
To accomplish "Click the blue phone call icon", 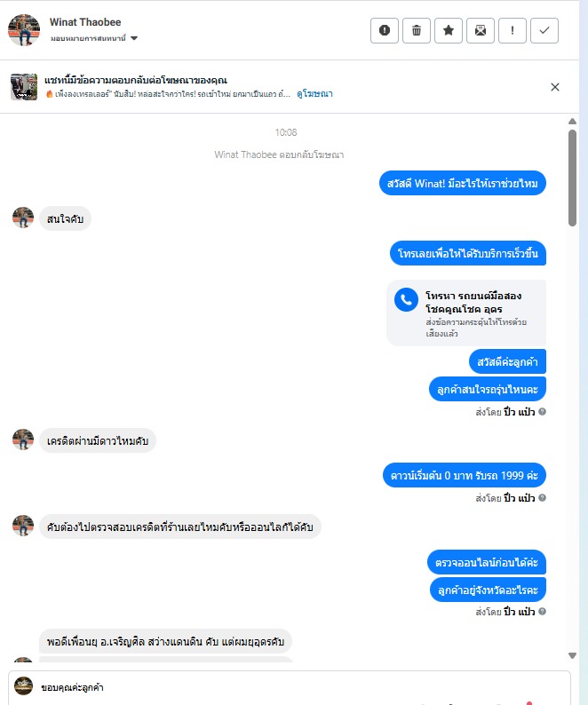I will [406, 299].
